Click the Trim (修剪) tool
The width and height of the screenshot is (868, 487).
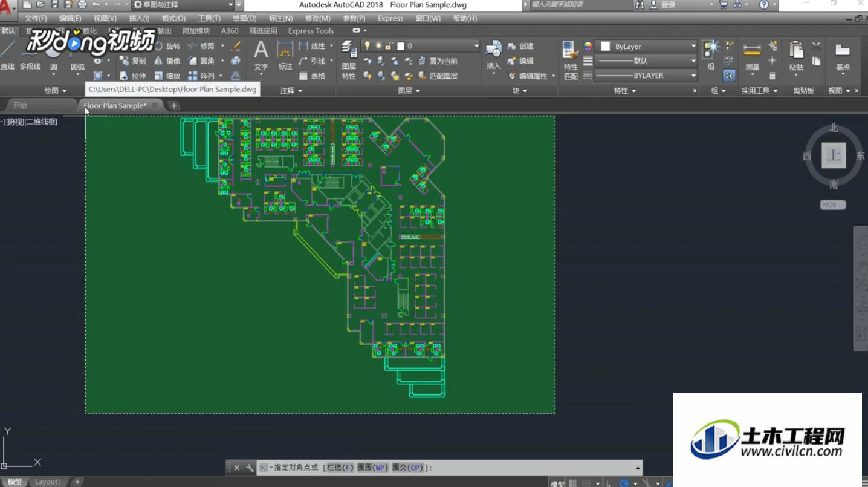201,46
